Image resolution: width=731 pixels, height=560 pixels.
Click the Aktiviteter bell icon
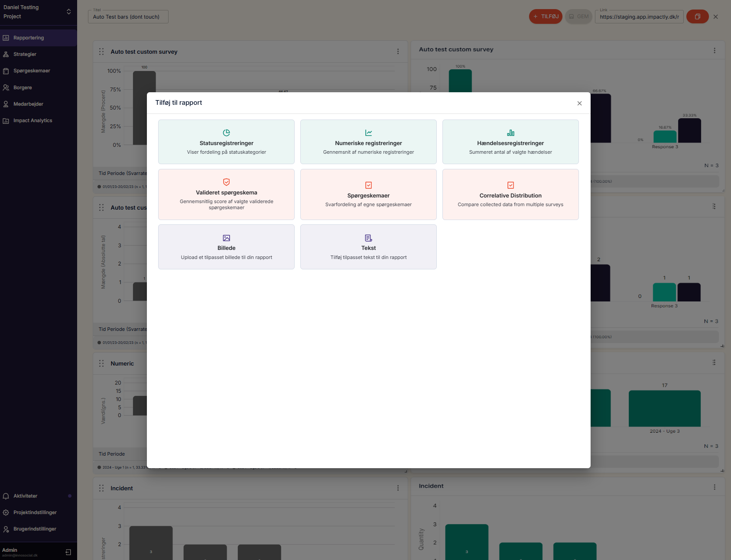[x=6, y=496]
